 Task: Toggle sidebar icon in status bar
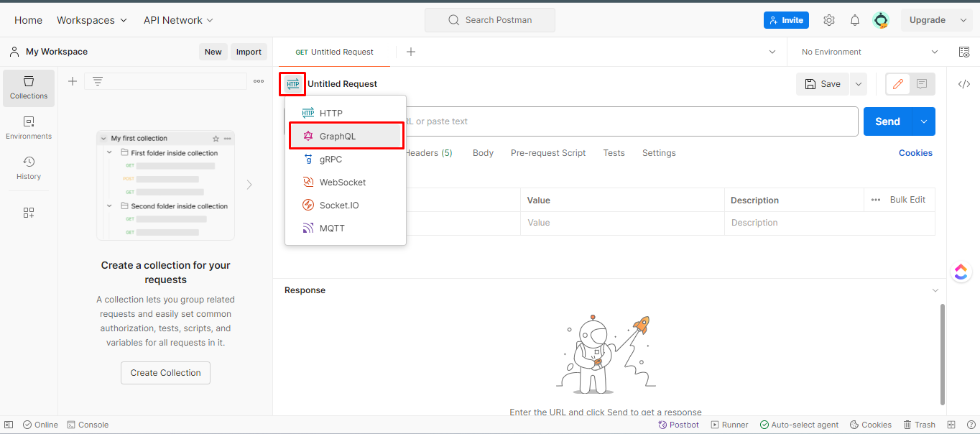point(9,425)
